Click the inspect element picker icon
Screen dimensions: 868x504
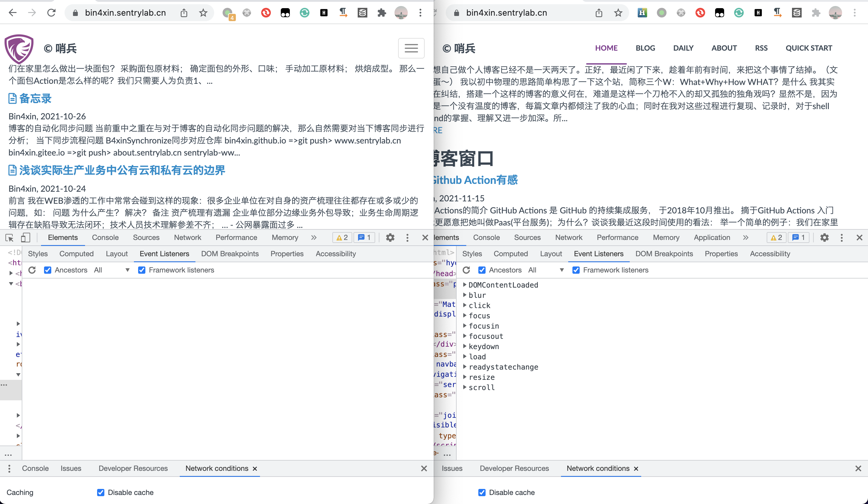tap(9, 238)
